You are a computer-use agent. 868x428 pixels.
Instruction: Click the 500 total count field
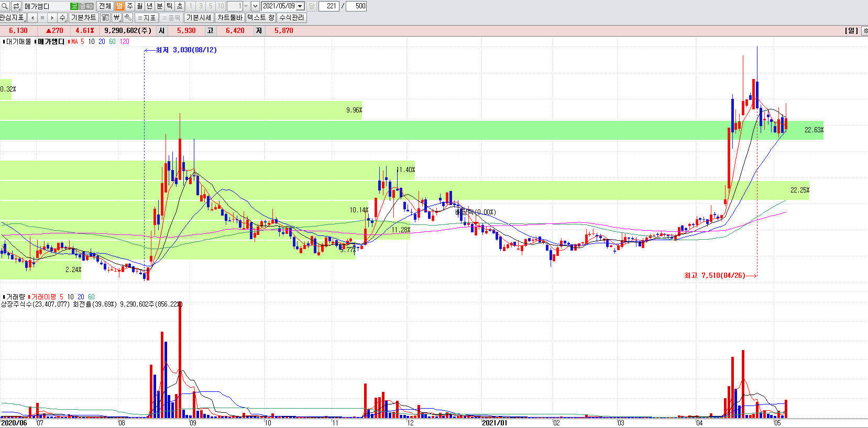356,6
